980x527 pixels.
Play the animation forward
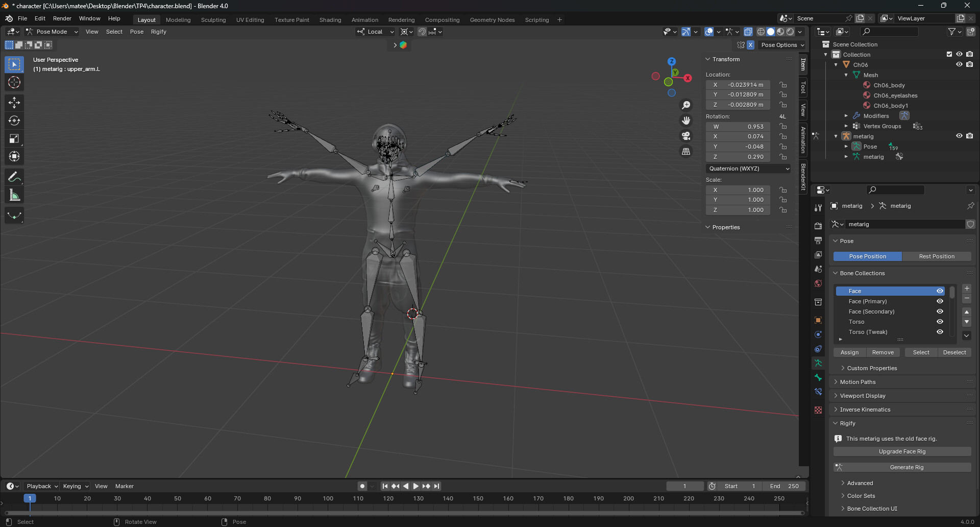(416, 486)
